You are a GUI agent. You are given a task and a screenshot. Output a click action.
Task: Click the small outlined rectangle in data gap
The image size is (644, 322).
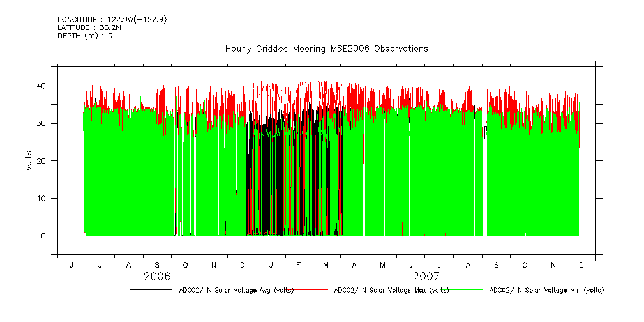click(484, 132)
